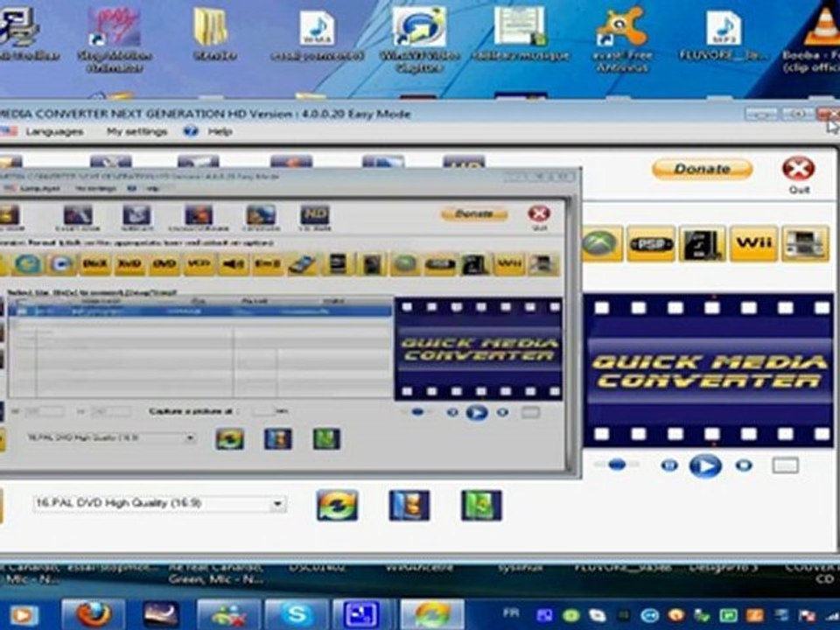This screenshot has width=840, height=630.
Task: Choose the DVD format icon in small window
Action: (x=164, y=264)
